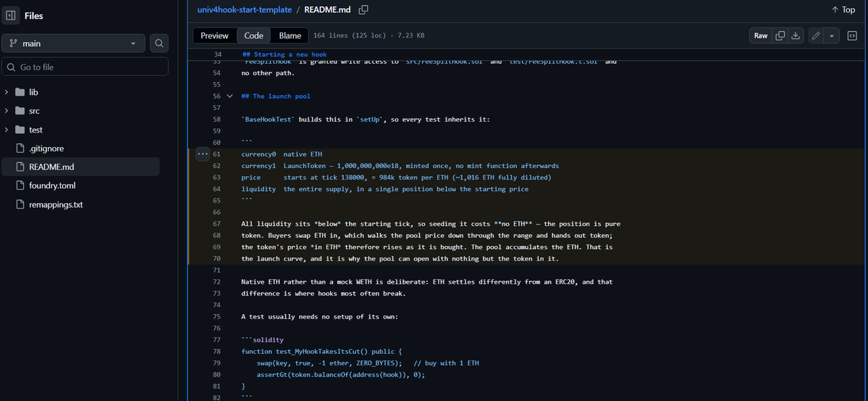
Task: Click in the 'Go to file' search field
Action: [85, 67]
